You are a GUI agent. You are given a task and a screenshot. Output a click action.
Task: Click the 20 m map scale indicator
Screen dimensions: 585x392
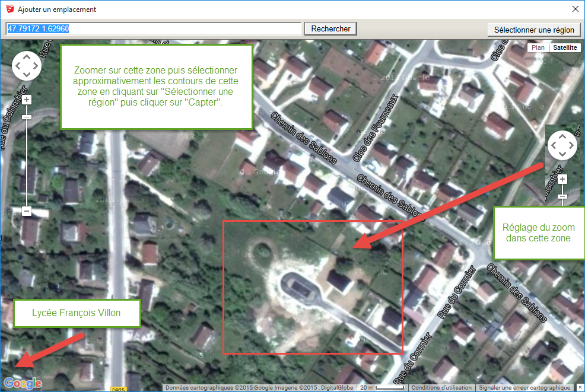click(382, 388)
